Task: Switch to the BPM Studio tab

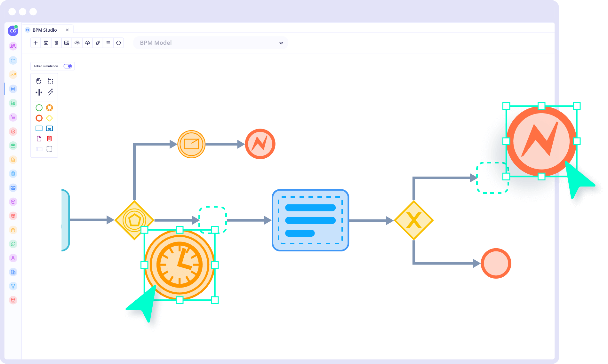Action: click(45, 30)
